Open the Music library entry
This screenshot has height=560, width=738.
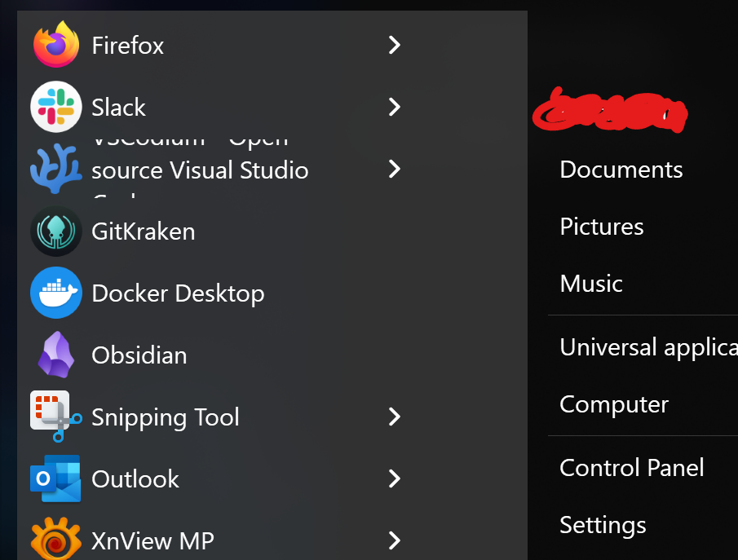591,284
